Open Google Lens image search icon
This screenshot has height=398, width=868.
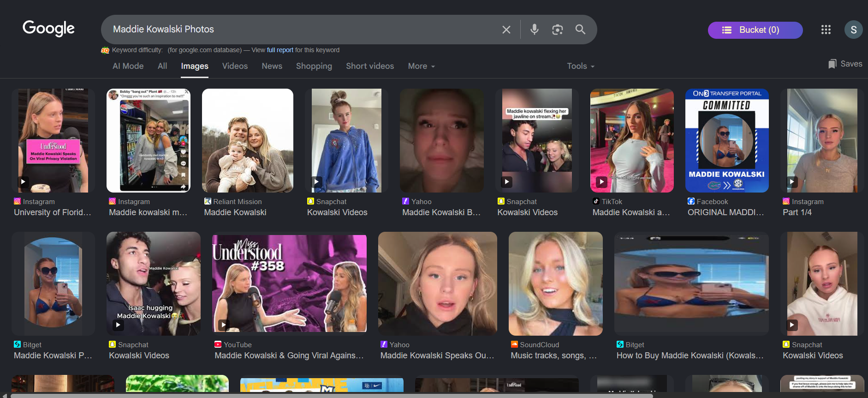pos(558,30)
